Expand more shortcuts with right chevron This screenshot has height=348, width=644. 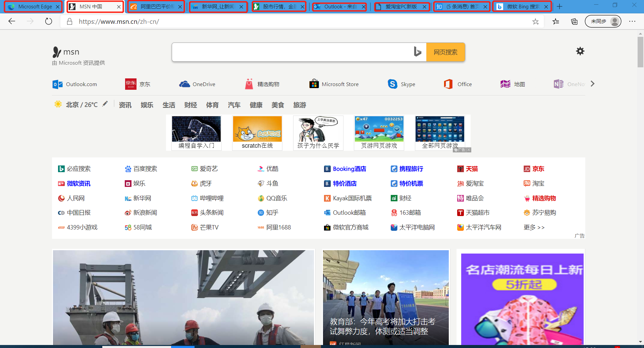pos(592,84)
